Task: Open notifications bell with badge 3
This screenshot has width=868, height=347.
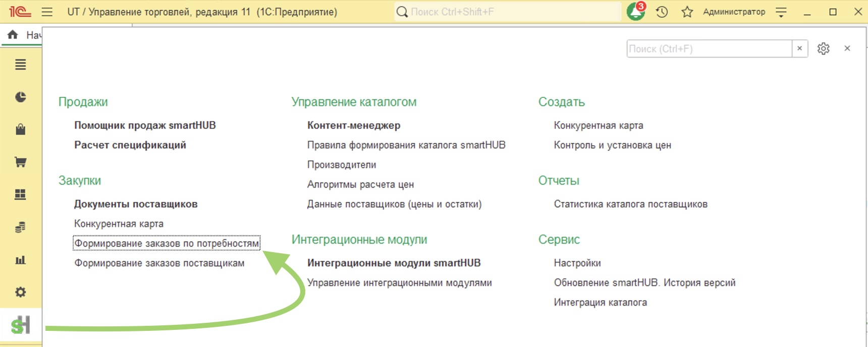Action: click(x=636, y=11)
